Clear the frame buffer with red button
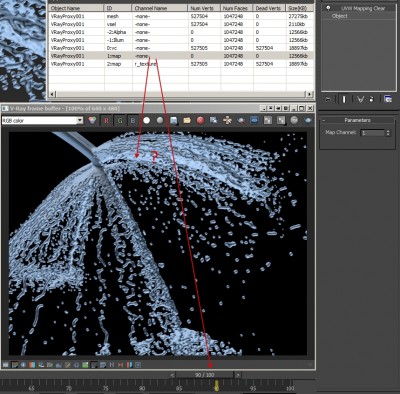 click(x=200, y=120)
